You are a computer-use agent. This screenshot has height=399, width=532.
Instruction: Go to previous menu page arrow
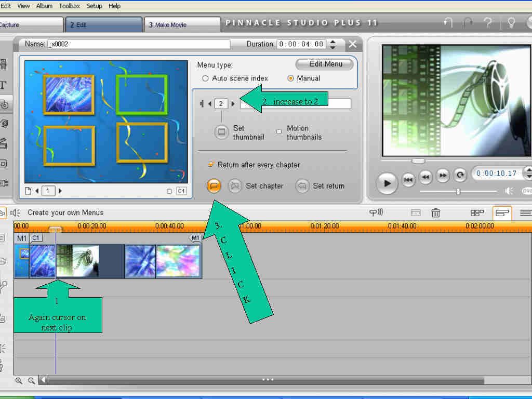coord(37,191)
